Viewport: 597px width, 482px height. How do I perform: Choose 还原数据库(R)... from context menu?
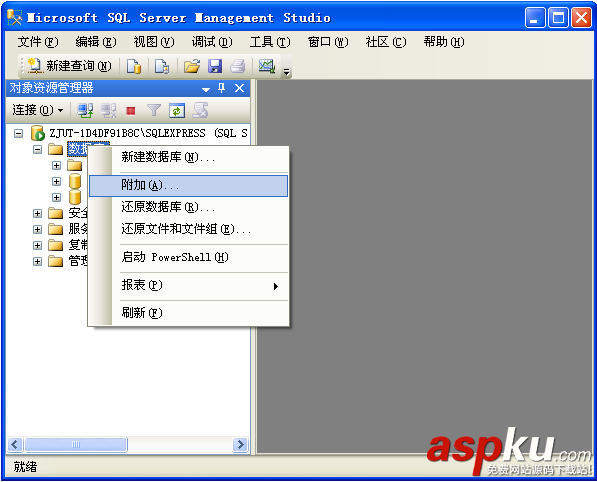(188, 207)
